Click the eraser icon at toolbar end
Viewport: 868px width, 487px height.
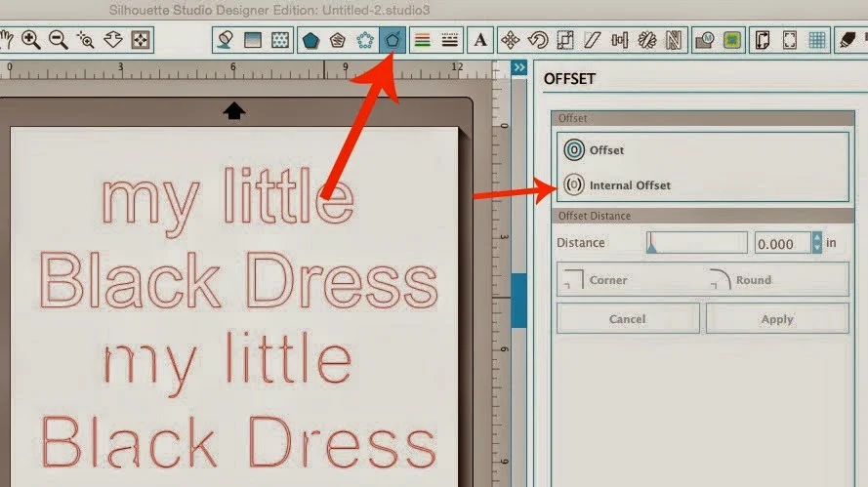[x=847, y=40]
